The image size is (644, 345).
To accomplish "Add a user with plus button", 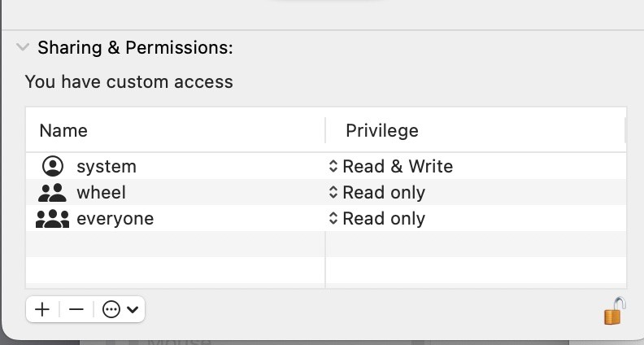I will point(42,309).
